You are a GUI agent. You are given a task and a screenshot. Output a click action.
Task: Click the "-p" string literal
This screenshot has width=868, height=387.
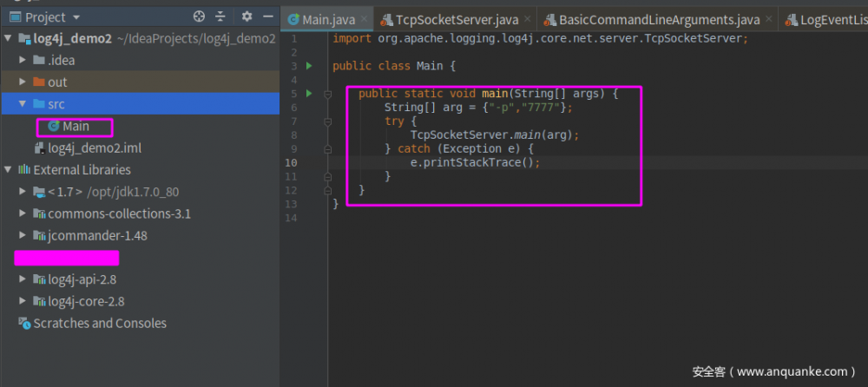click(x=501, y=108)
